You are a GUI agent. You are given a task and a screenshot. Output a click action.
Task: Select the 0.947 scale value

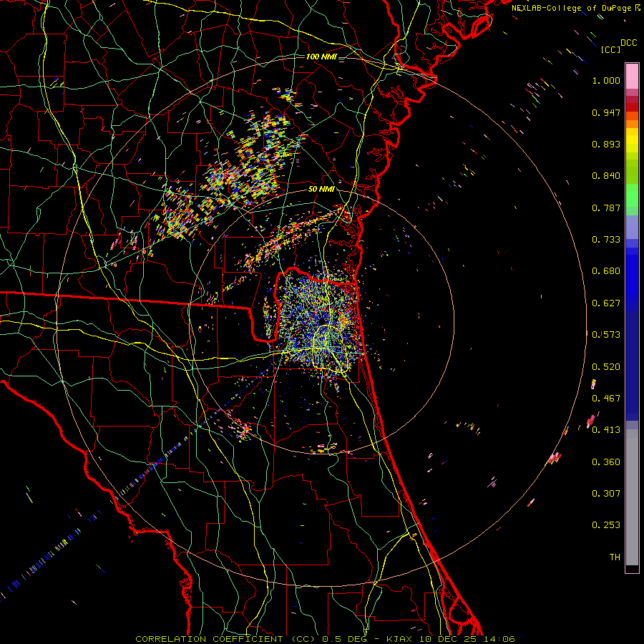click(x=606, y=112)
